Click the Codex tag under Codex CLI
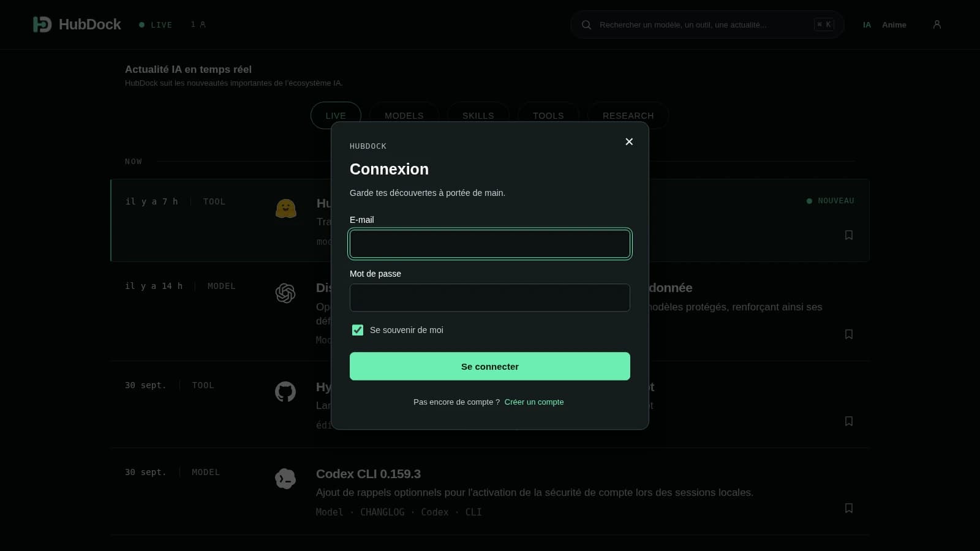The width and height of the screenshot is (980, 551). [435, 512]
